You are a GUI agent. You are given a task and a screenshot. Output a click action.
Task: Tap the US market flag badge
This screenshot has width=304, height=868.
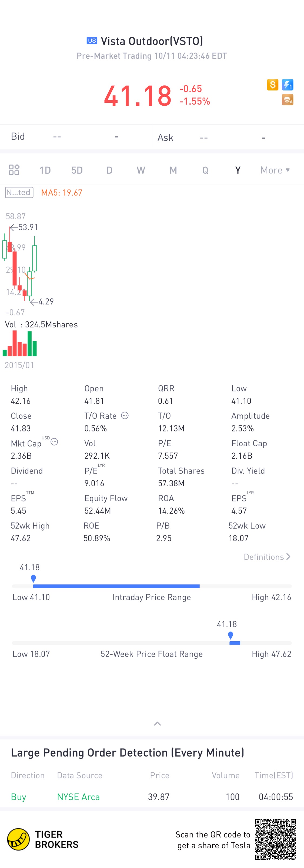pos(92,41)
